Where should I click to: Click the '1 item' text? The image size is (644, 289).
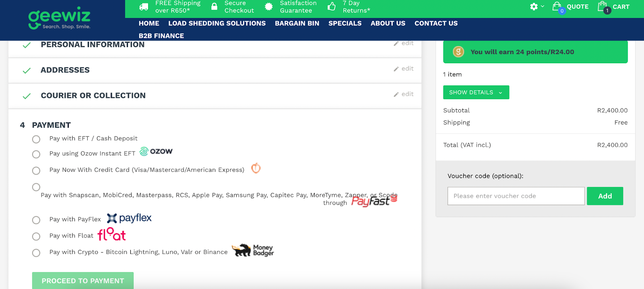point(452,75)
